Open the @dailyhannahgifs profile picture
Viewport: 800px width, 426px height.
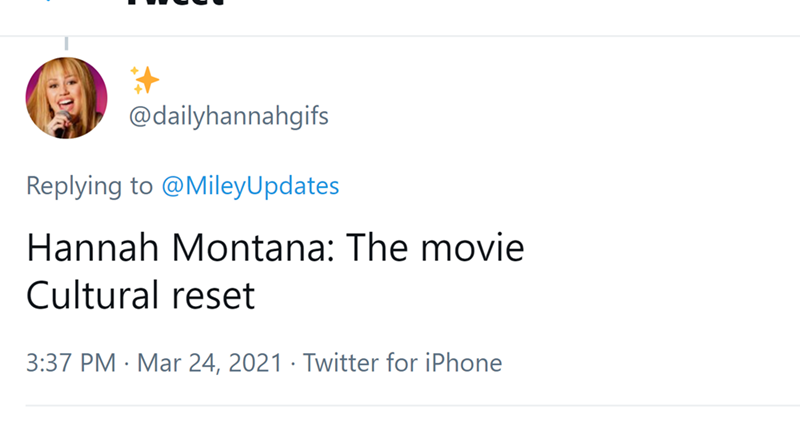[x=66, y=97]
